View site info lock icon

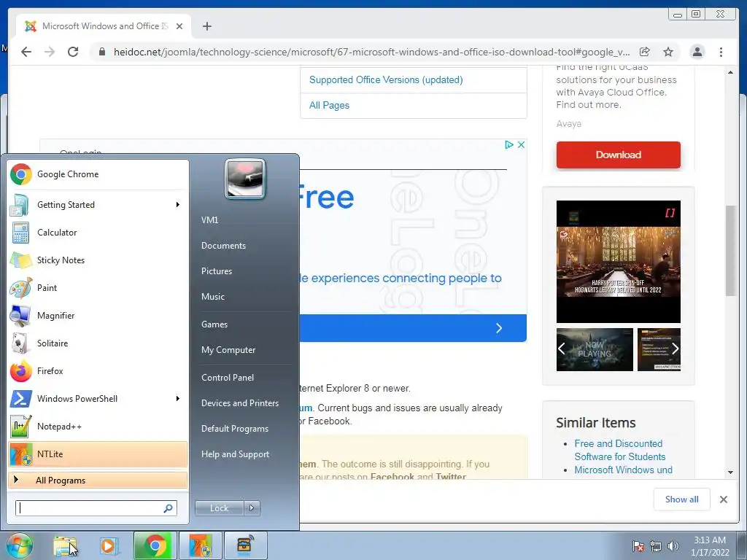tap(102, 52)
